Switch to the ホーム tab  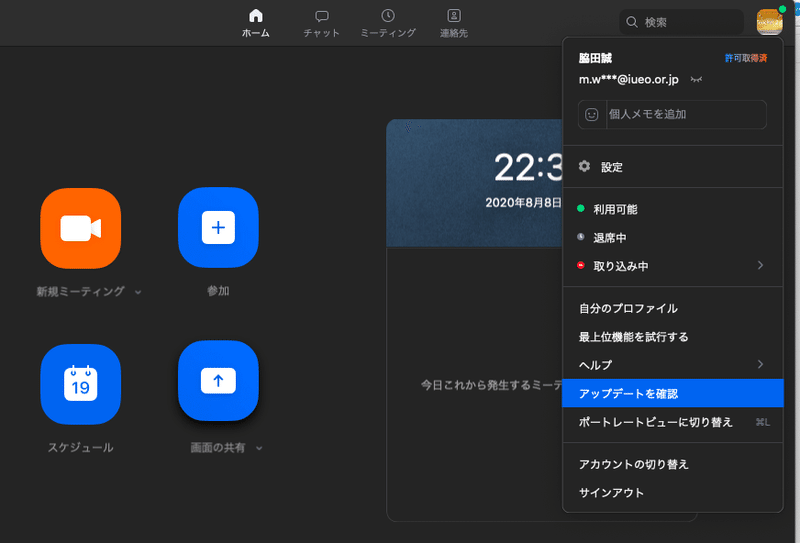(256, 23)
